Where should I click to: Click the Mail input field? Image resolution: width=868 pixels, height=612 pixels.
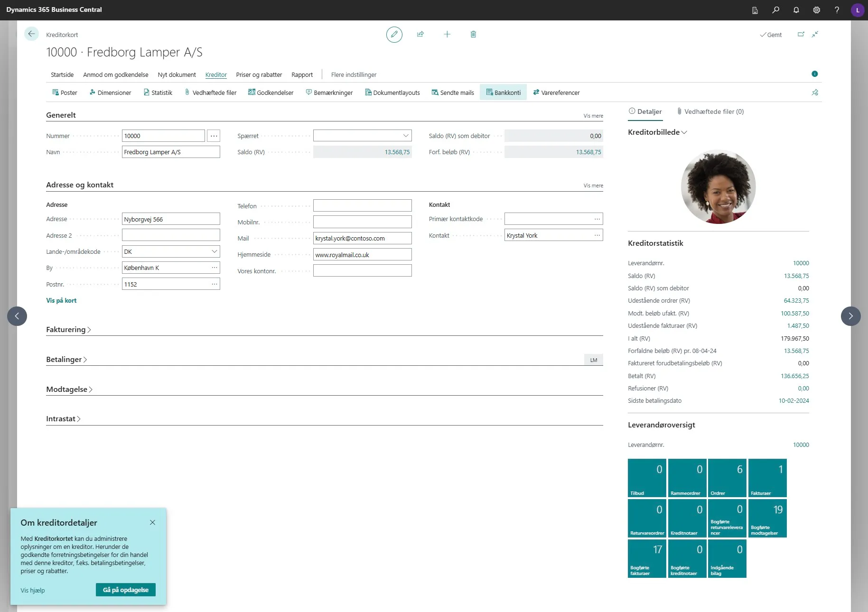(362, 238)
